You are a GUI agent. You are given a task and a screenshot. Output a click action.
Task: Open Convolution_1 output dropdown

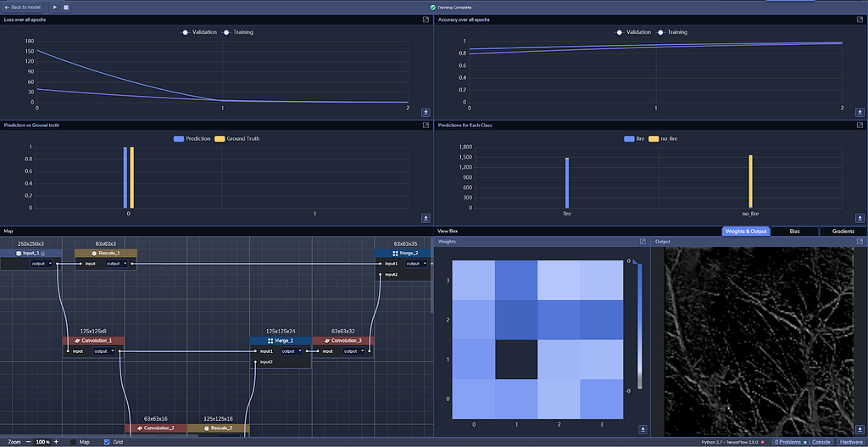pos(104,350)
